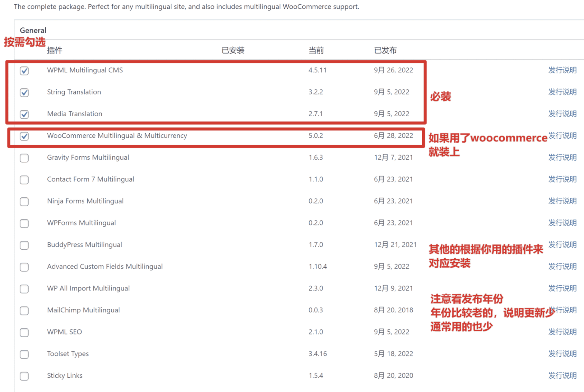Enable BuddyPress Multilingual checkbox
Image resolution: width=584 pixels, height=392 pixels.
tap(24, 245)
